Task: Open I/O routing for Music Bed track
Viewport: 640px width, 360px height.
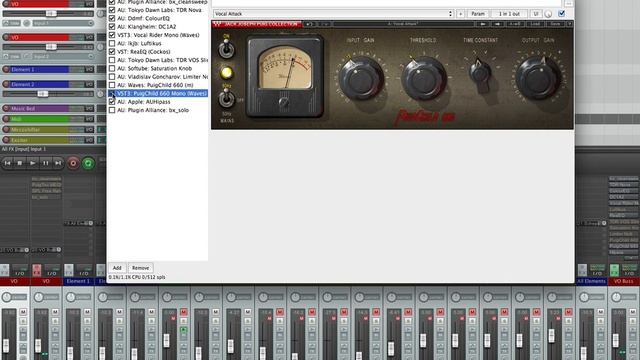Action: pyautogui.click(x=89, y=109)
